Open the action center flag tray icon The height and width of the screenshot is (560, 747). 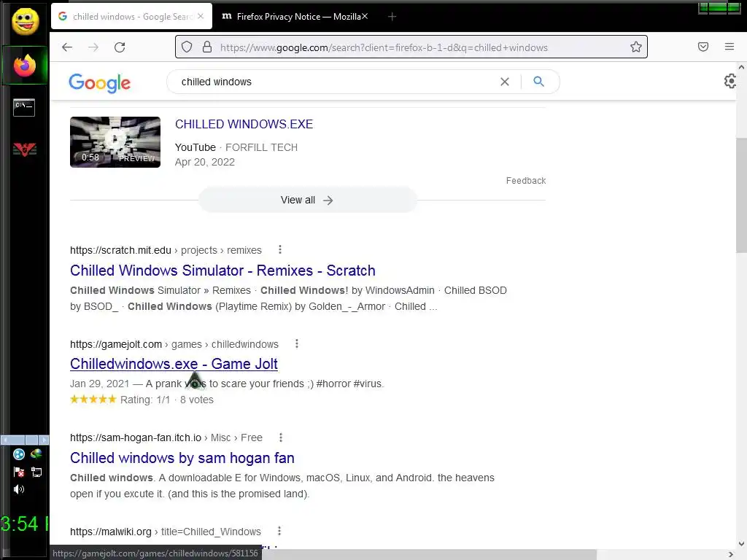[18, 472]
